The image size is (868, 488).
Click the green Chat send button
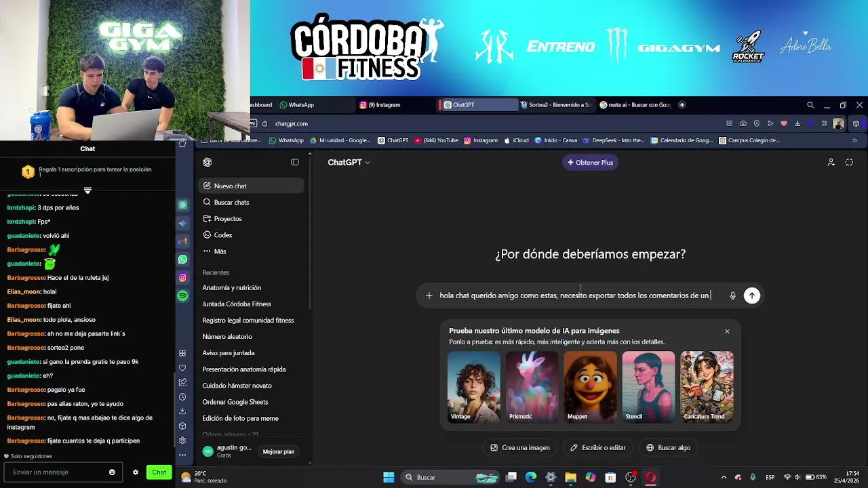click(x=159, y=472)
